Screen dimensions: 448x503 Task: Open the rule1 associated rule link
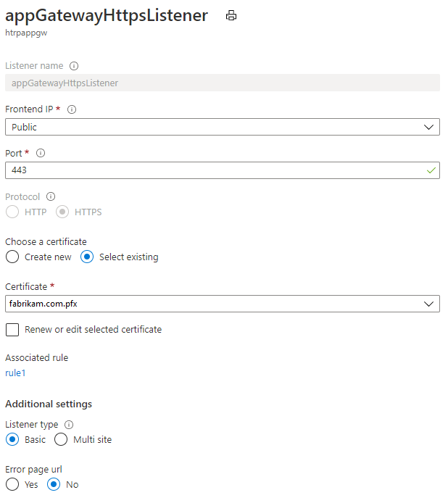click(15, 373)
